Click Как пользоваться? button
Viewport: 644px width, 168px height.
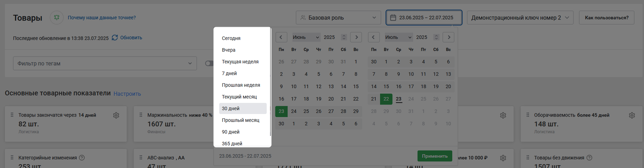[x=607, y=18]
